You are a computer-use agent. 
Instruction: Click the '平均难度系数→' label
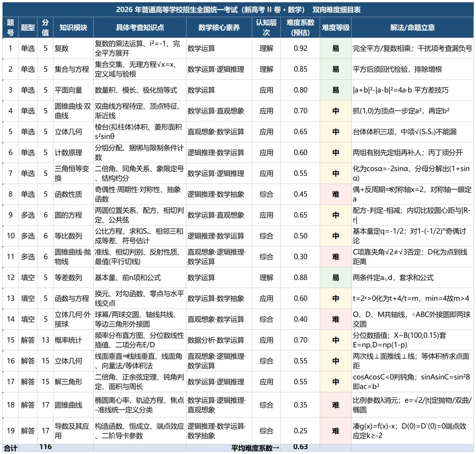pos(255,448)
